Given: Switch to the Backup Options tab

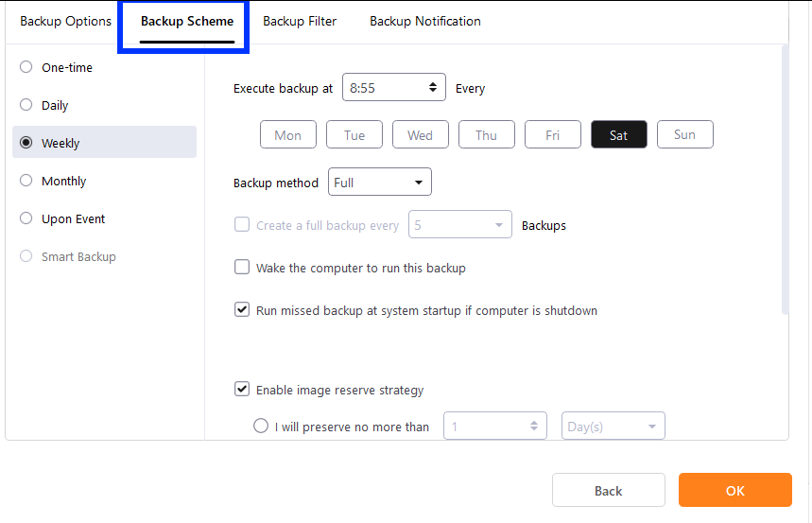Looking at the screenshot, I should (x=66, y=21).
